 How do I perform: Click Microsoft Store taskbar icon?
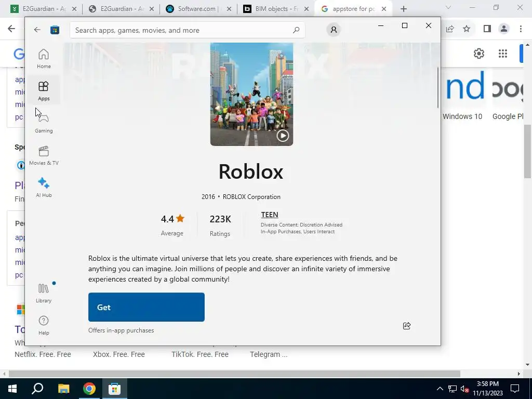[115, 389]
